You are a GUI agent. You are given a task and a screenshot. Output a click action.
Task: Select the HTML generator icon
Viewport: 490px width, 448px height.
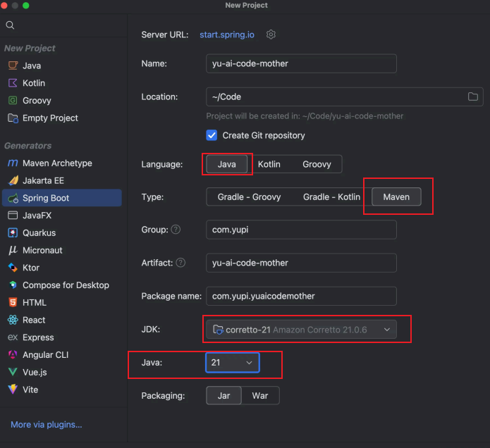click(x=13, y=302)
